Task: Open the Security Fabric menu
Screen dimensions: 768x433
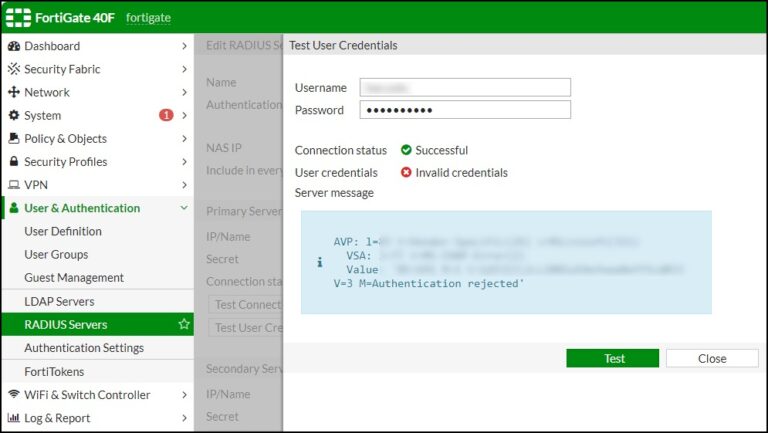Action: tap(97, 69)
